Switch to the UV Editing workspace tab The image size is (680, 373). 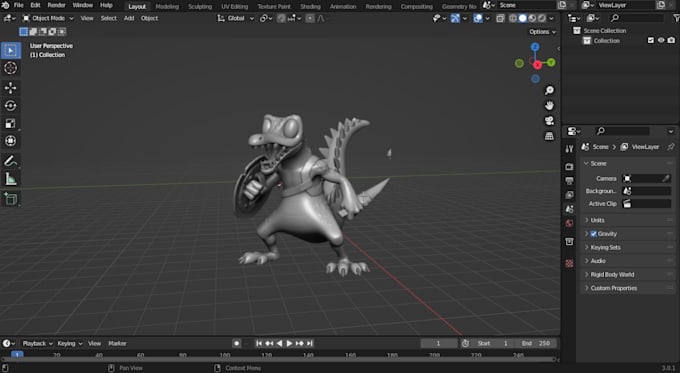click(x=235, y=6)
